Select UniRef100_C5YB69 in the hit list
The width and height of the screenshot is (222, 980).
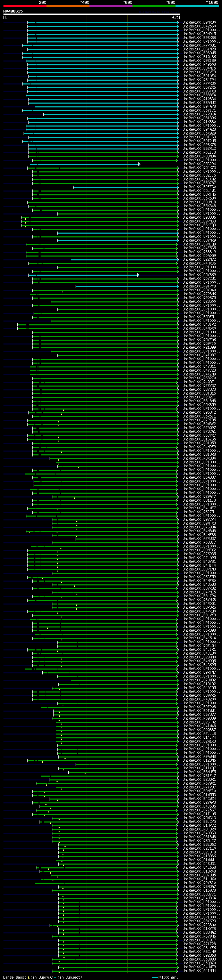[199, 275]
